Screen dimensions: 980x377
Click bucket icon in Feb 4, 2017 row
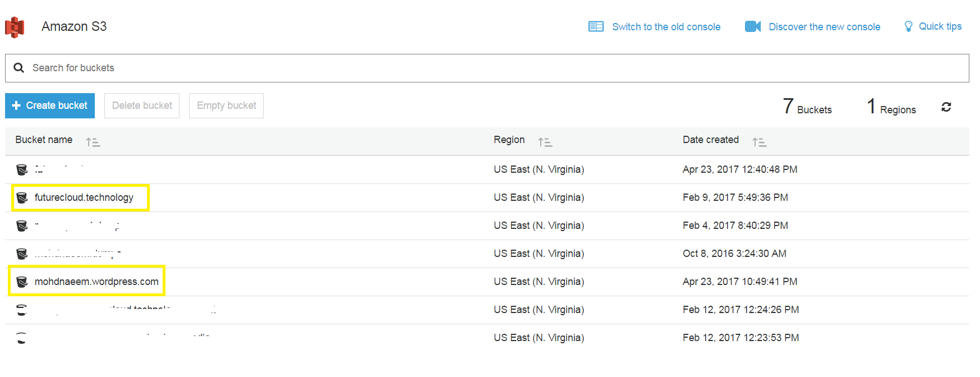(22, 226)
